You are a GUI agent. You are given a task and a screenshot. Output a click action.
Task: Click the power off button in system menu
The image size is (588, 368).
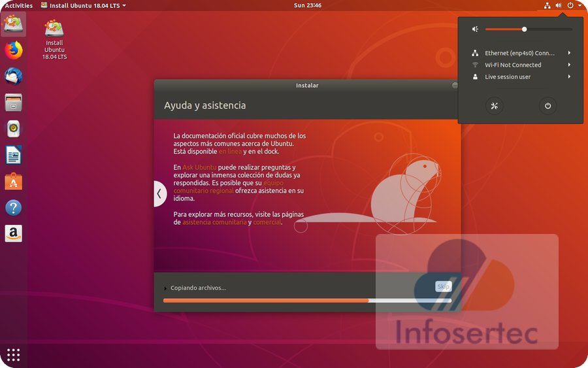pos(547,106)
